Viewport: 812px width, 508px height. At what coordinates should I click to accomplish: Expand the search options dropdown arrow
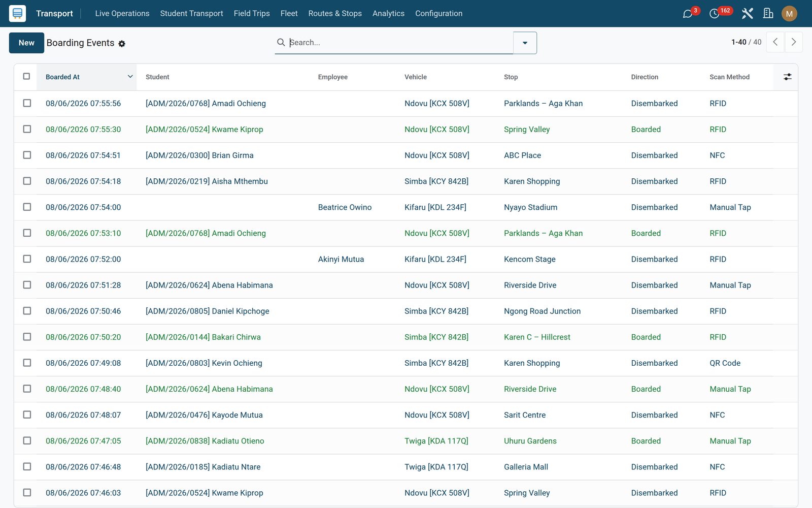click(x=525, y=43)
